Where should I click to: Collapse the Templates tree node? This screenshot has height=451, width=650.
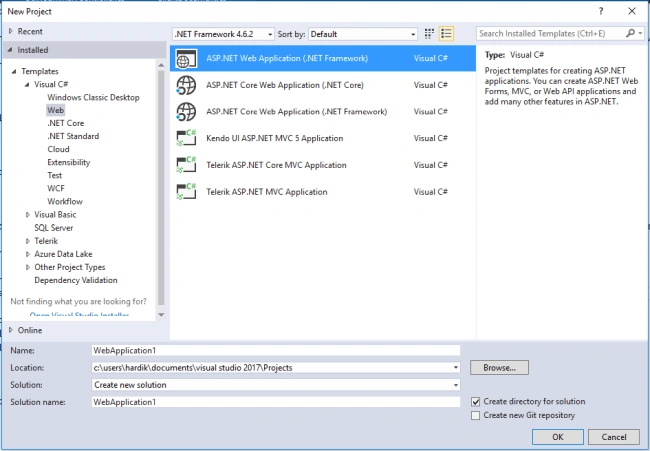pyautogui.click(x=14, y=72)
